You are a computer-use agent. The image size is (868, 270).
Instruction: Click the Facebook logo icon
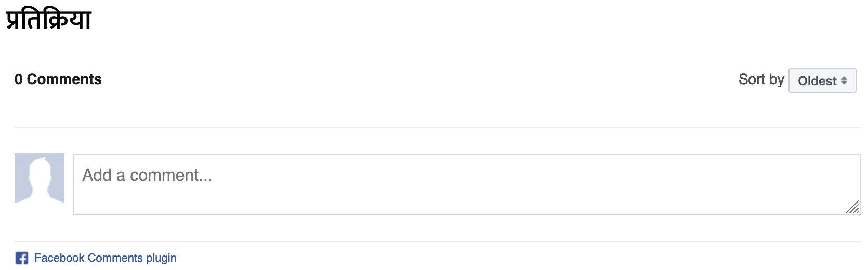pos(22,258)
